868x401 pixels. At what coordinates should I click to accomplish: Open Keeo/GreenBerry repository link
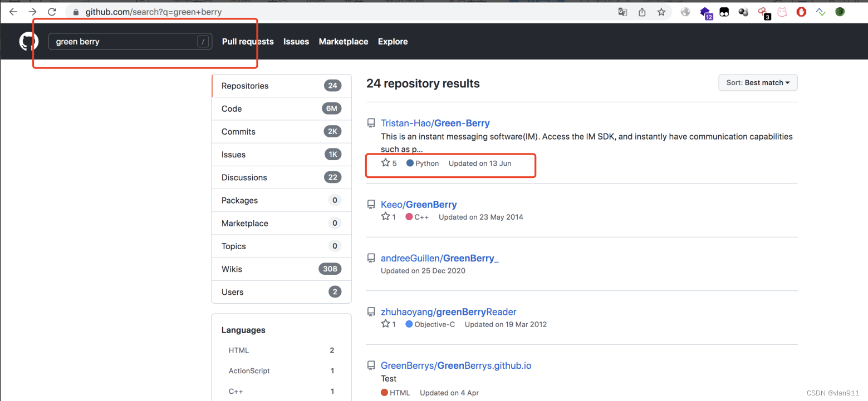coord(419,205)
